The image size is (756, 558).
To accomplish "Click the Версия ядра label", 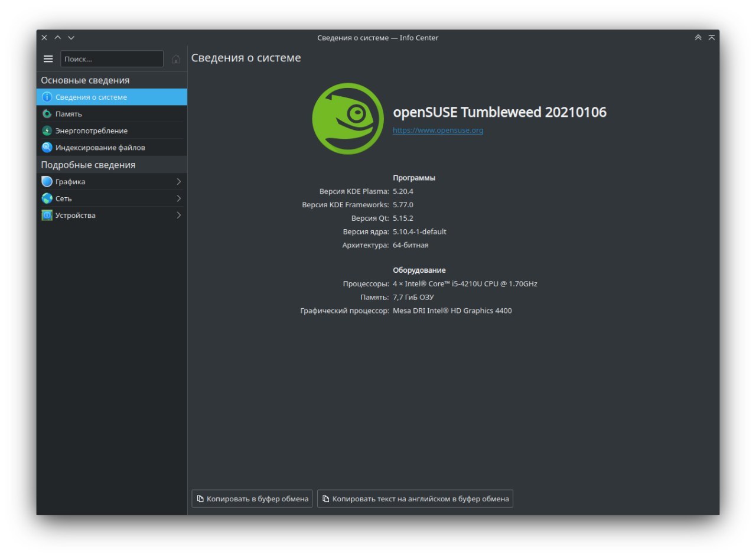I will coord(366,231).
